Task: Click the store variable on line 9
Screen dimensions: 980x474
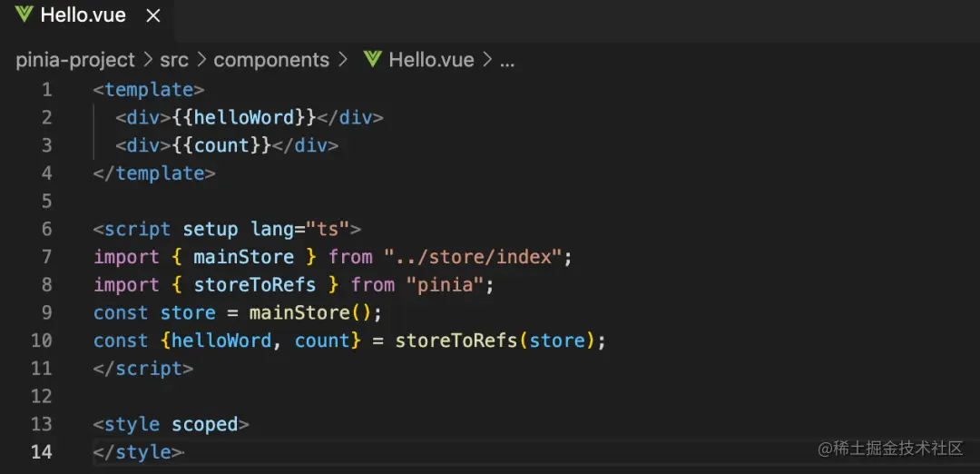Action: 188,312
